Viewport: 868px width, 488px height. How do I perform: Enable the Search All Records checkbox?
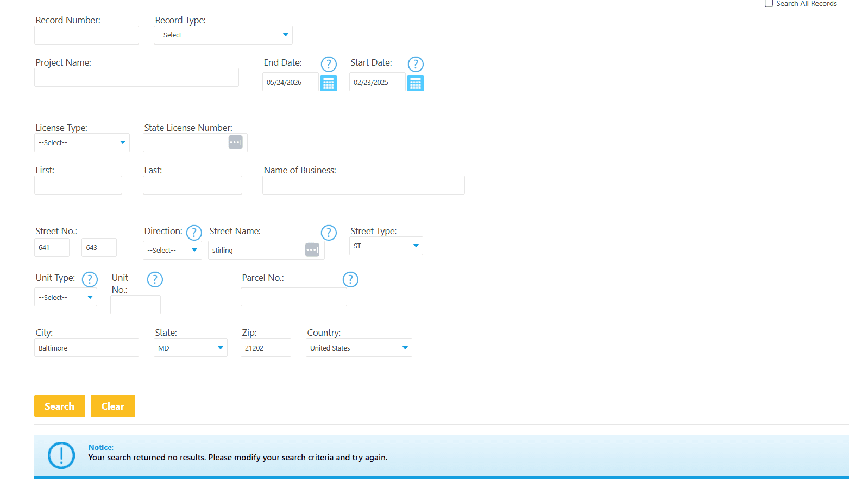click(769, 3)
